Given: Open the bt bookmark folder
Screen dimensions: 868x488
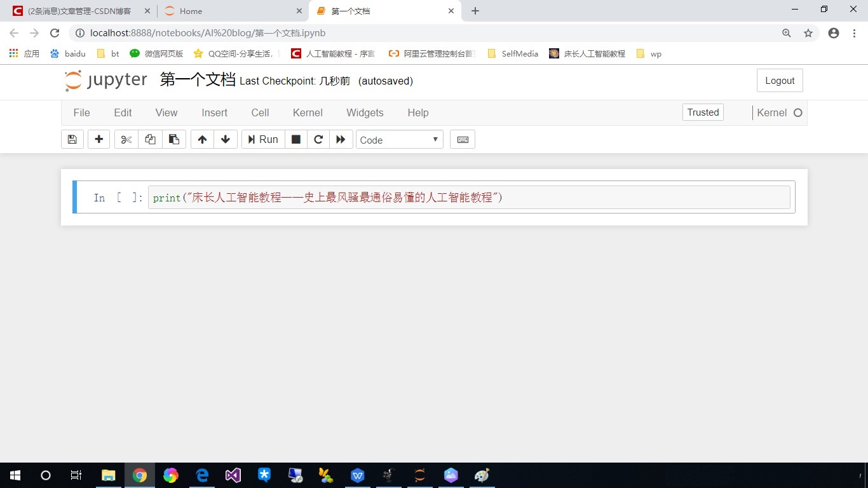Looking at the screenshot, I should [x=108, y=54].
